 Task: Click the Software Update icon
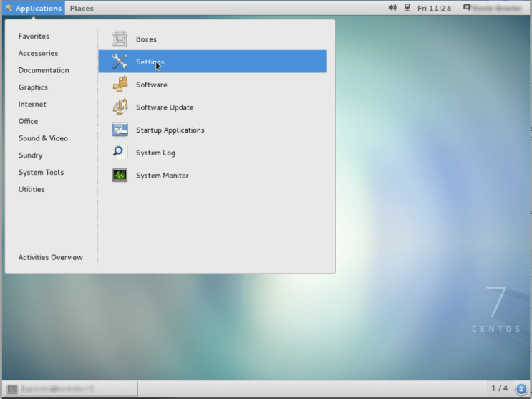120,107
